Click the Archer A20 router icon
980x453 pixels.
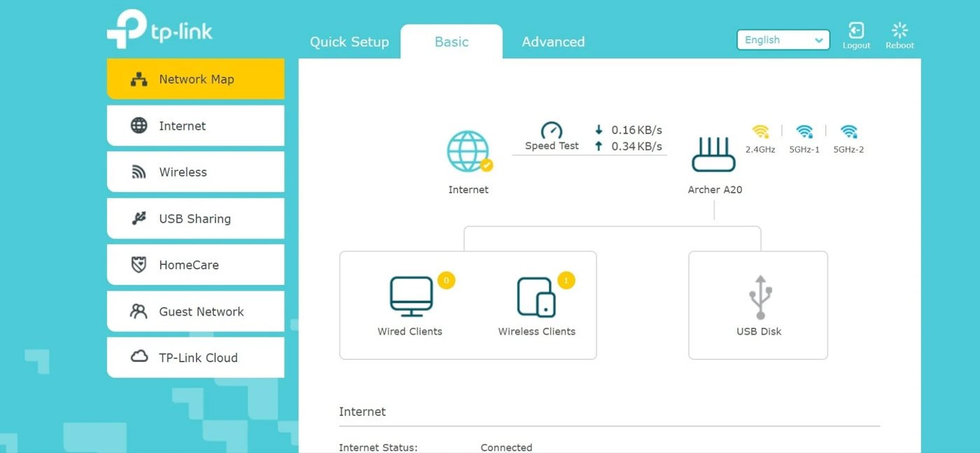pos(714,155)
